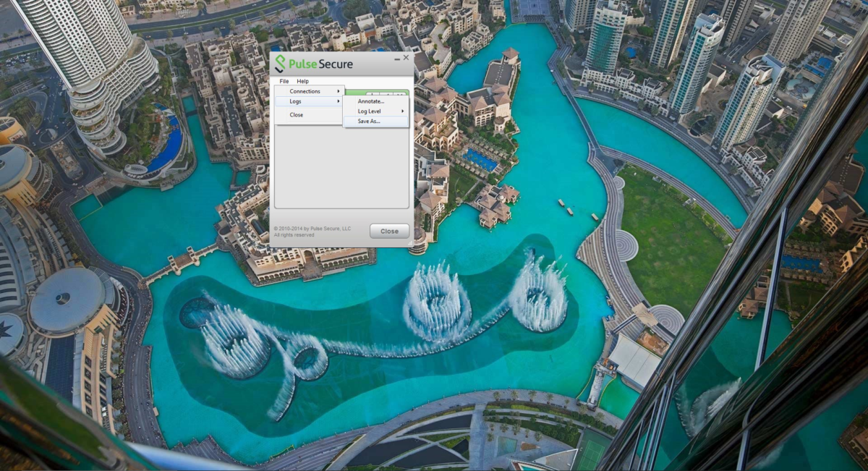Expand the Connections submenu arrow
Viewport: 868px width, 471px height.
pos(338,91)
